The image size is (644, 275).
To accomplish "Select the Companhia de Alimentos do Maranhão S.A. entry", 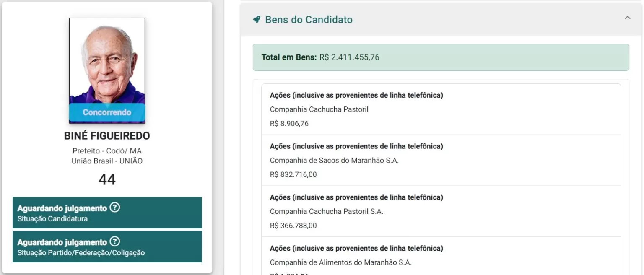I will (x=341, y=263).
